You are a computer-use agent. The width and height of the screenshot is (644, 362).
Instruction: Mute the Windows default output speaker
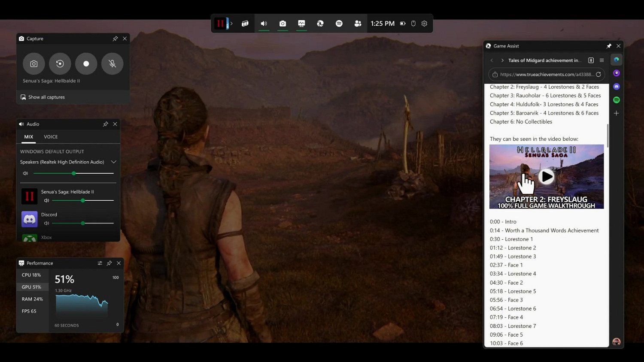click(x=25, y=173)
